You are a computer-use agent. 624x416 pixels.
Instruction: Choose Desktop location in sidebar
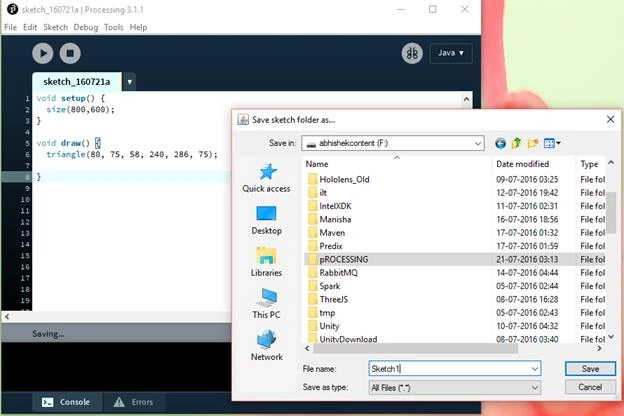266,220
